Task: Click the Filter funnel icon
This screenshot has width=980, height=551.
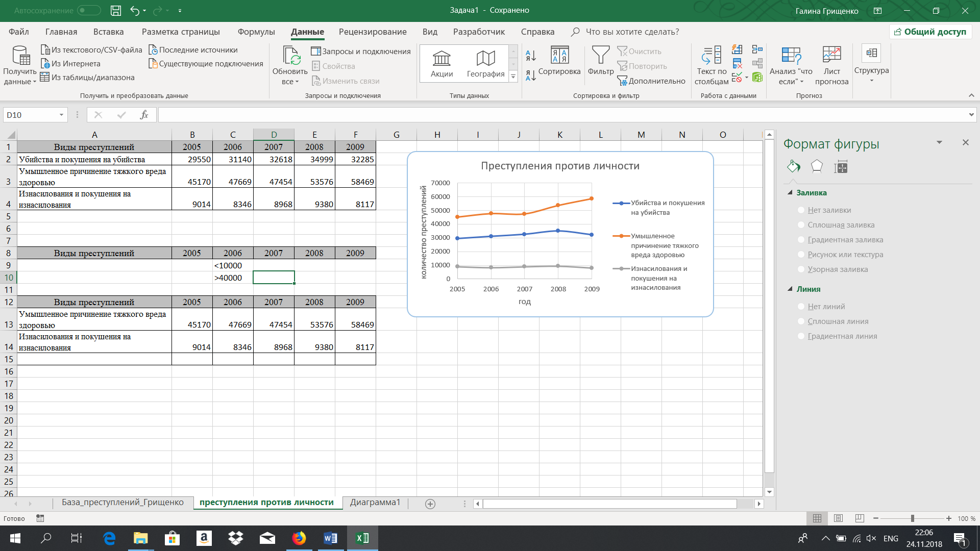Action: [x=601, y=55]
